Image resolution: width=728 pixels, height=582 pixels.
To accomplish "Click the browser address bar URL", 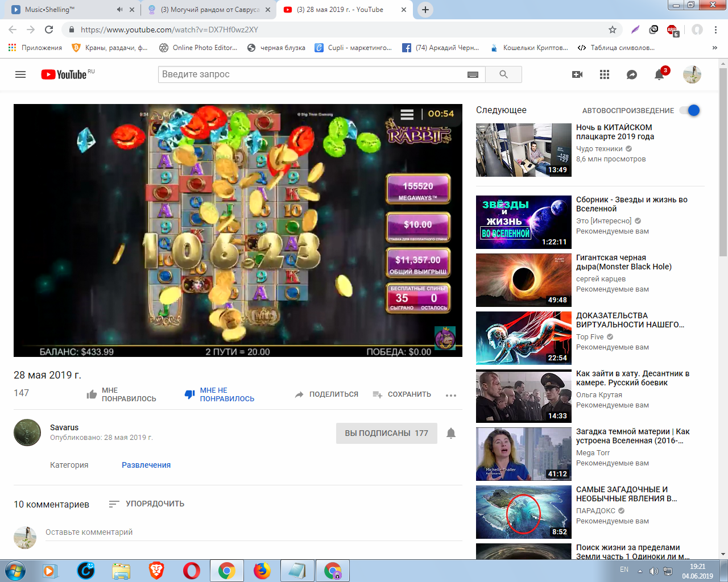I will click(x=169, y=30).
